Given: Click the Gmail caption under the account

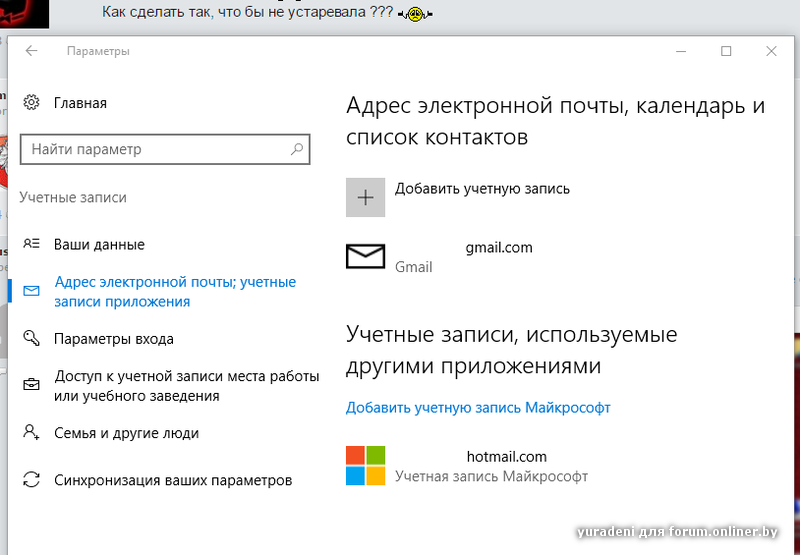Looking at the screenshot, I should [x=413, y=267].
